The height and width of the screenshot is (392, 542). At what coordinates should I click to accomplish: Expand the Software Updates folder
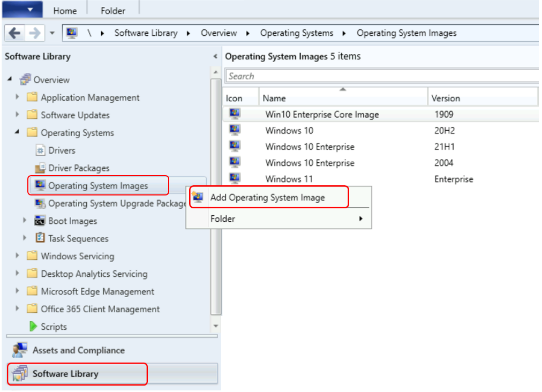[x=17, y=114]
